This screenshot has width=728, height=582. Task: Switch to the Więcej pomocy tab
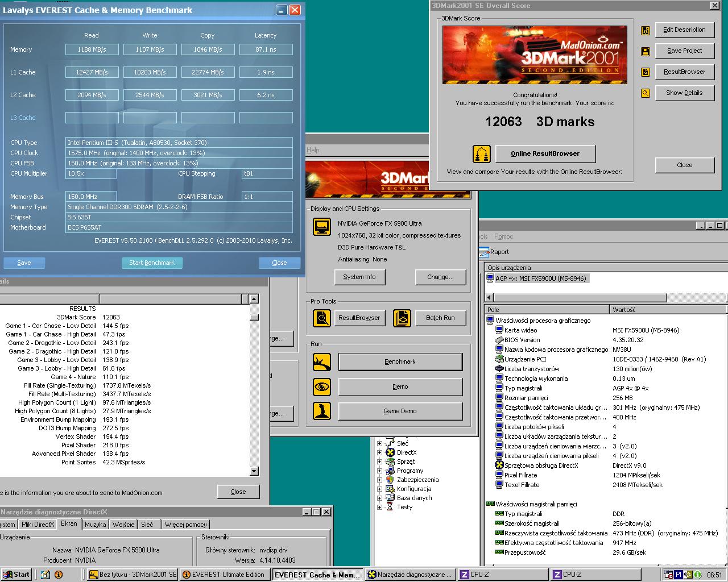coord(186,525)
